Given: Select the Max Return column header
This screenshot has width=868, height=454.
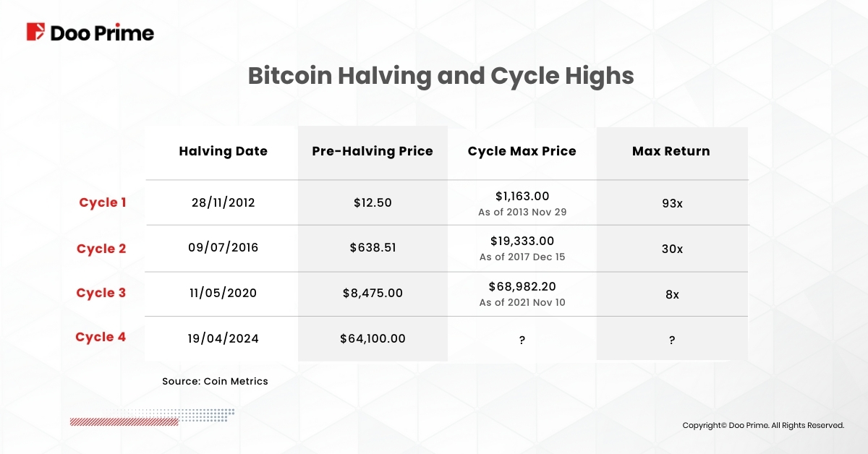Looking at the screenshot, I should (671, 151).
